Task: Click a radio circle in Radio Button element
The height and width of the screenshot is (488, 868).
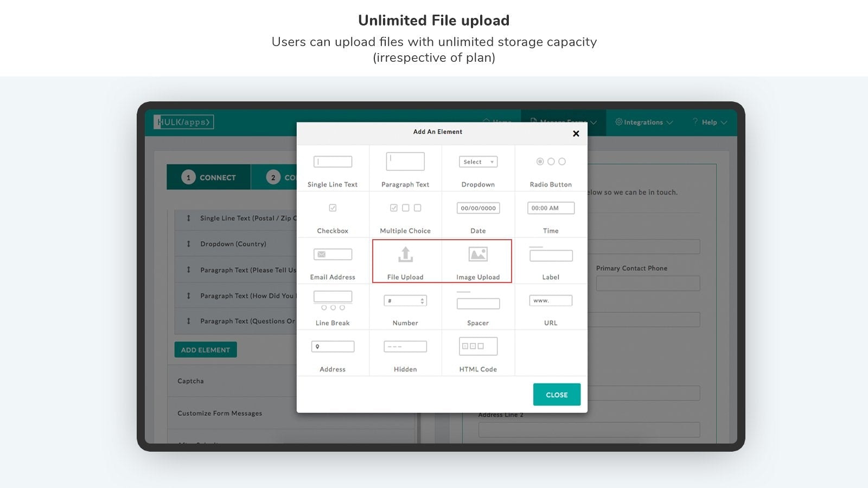Action: (x=540, y=161)
